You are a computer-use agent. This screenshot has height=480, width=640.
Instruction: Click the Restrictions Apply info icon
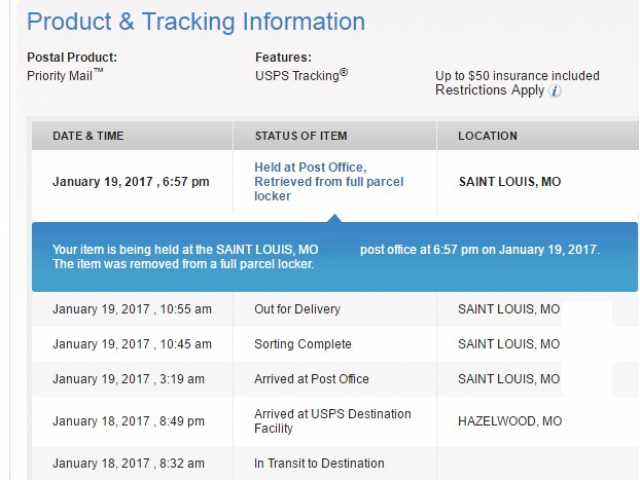[555, 91]
